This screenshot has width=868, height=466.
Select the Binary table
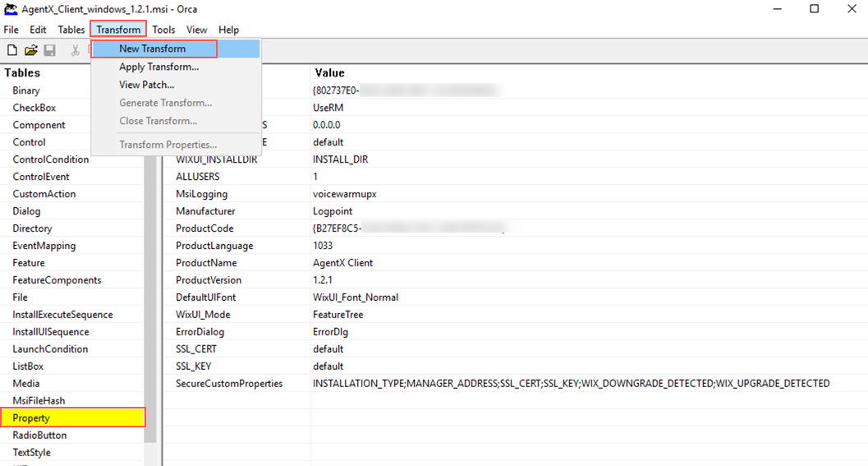point(26,90)
